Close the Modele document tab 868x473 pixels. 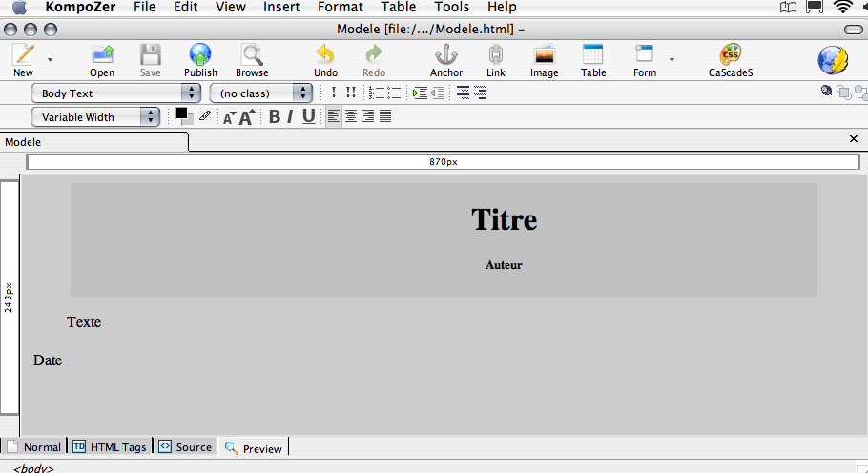pos(854,139)
